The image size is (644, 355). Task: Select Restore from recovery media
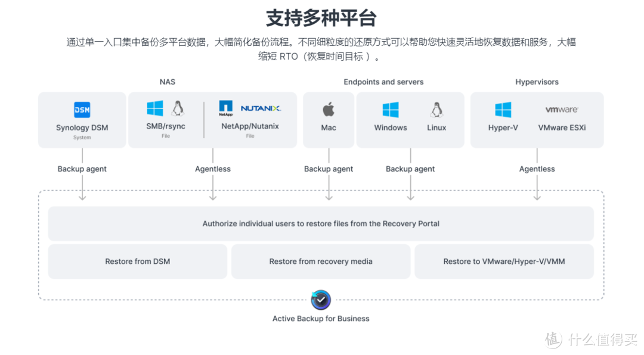[x=321, y=261]
